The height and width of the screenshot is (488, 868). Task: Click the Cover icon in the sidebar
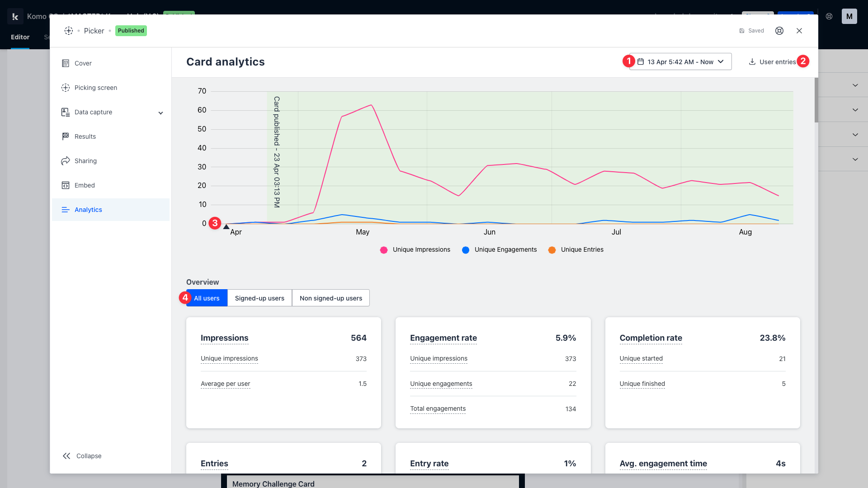point(66,63)
